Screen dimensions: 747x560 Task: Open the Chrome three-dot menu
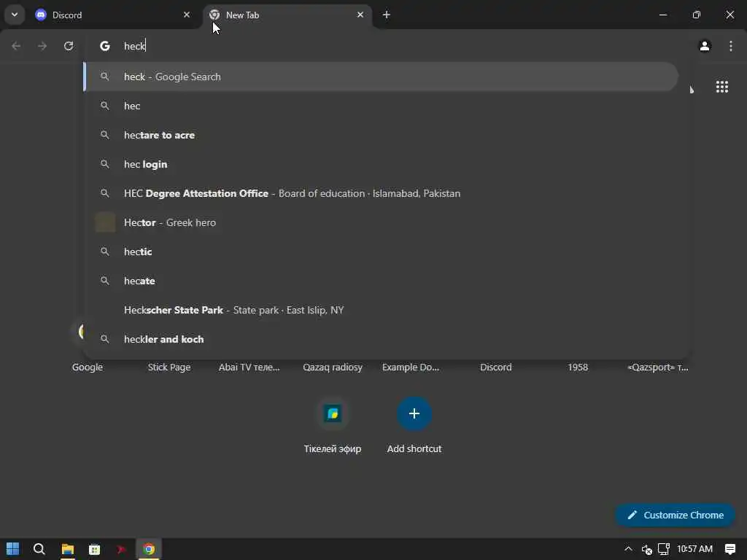(731, 46)
